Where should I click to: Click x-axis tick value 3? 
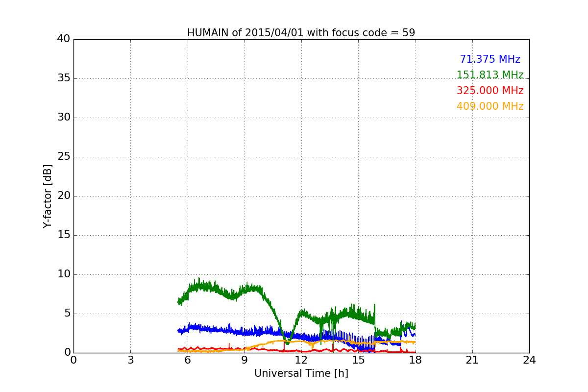pos(130,360)
